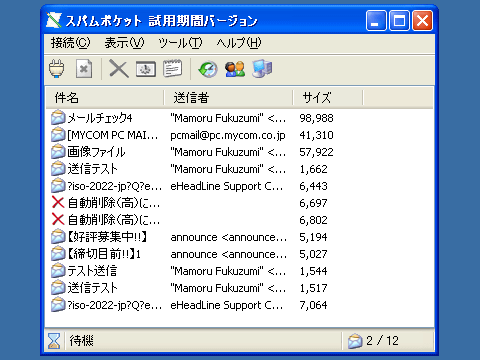Click envelope icon of メールチェック4 row
This screenshot has width=480, height=360.
58,118
